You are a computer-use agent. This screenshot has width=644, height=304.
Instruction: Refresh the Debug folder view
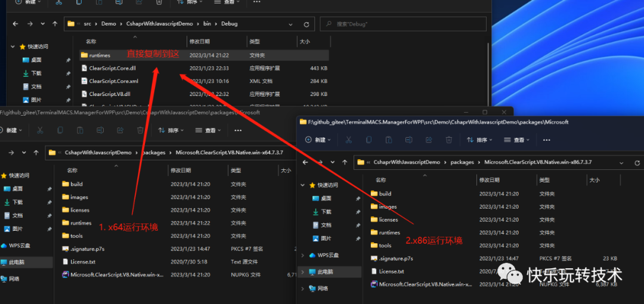306,24
